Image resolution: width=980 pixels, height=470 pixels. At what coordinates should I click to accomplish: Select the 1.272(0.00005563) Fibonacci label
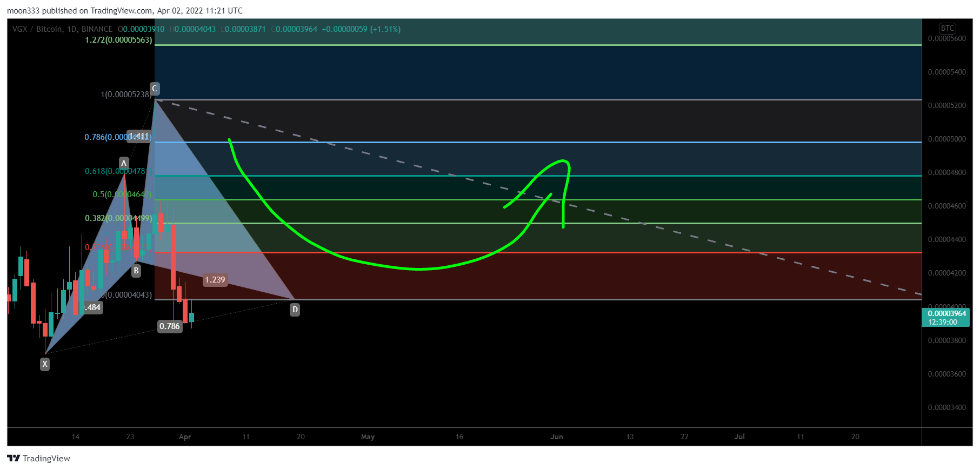tap(119, 40)
